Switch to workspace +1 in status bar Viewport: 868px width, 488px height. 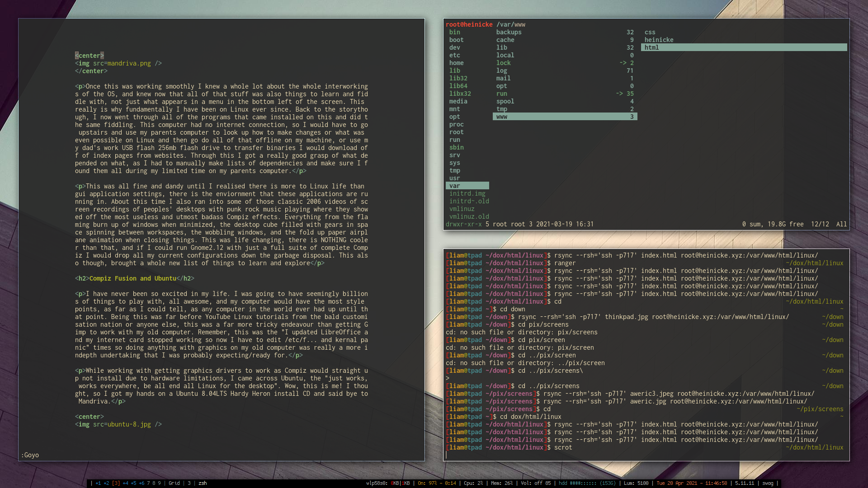point(98,483)
